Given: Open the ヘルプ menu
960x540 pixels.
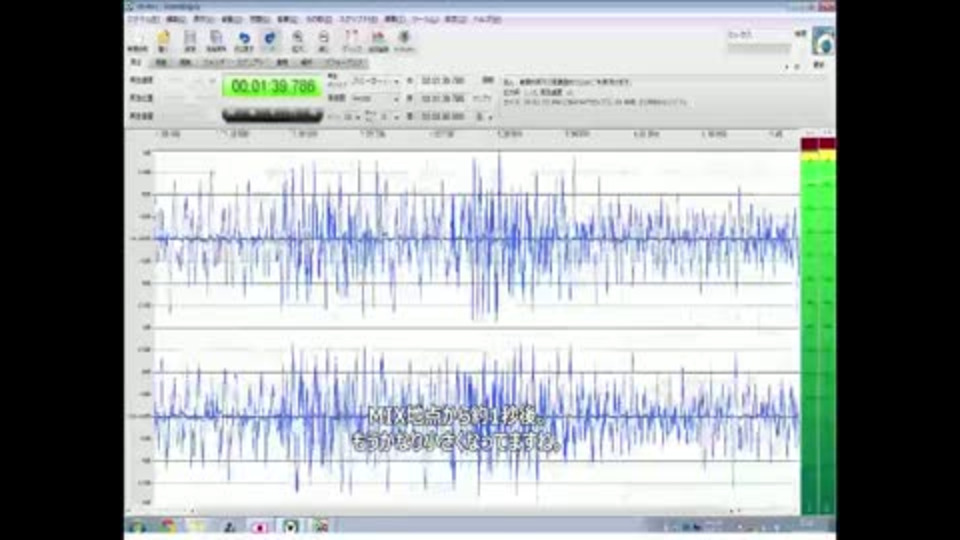Looking at the screenshot, I should point(487,20).
